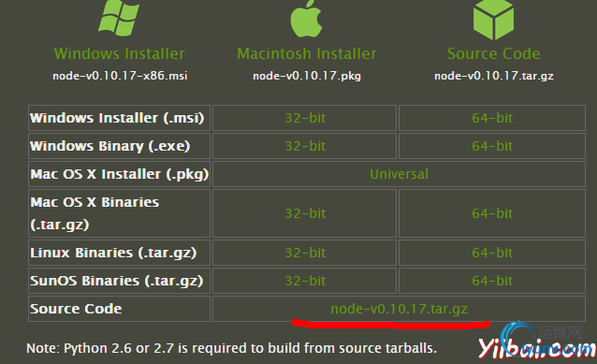The width and height of the screenshot is (597, 364).
Task: Download 64-bit Mac OS X Binaries
Action: [x=492, y=213]
